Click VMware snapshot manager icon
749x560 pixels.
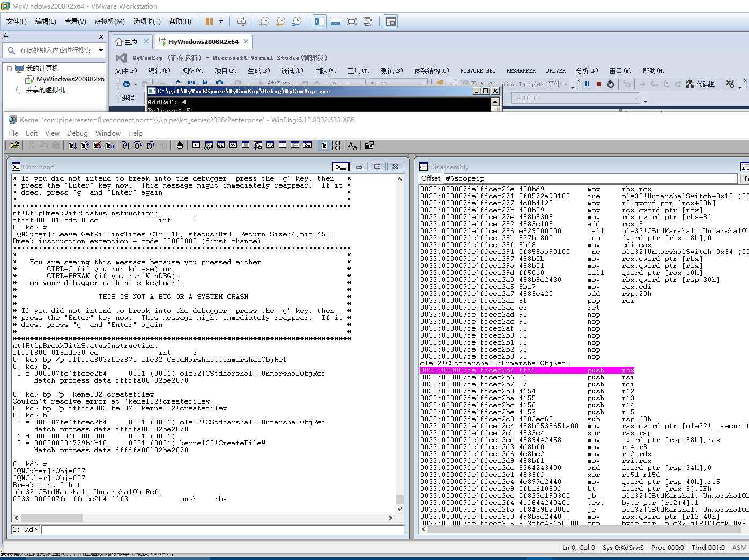coord(296,21)
